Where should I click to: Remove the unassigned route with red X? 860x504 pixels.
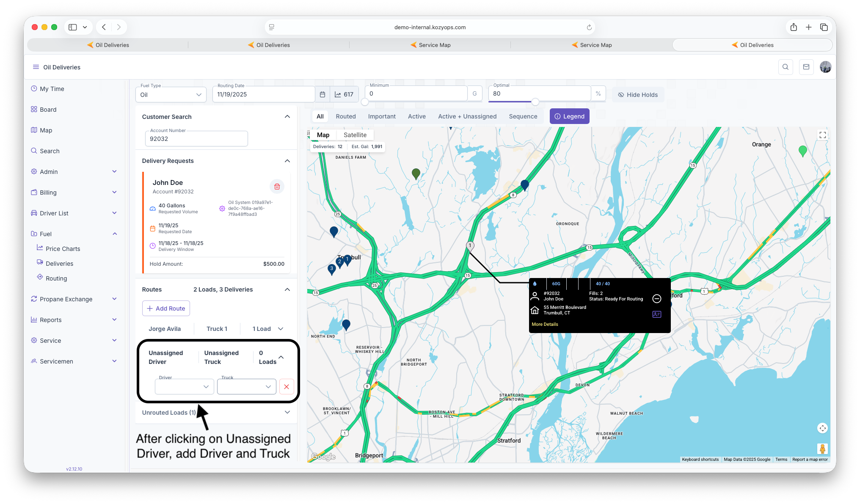287,386
